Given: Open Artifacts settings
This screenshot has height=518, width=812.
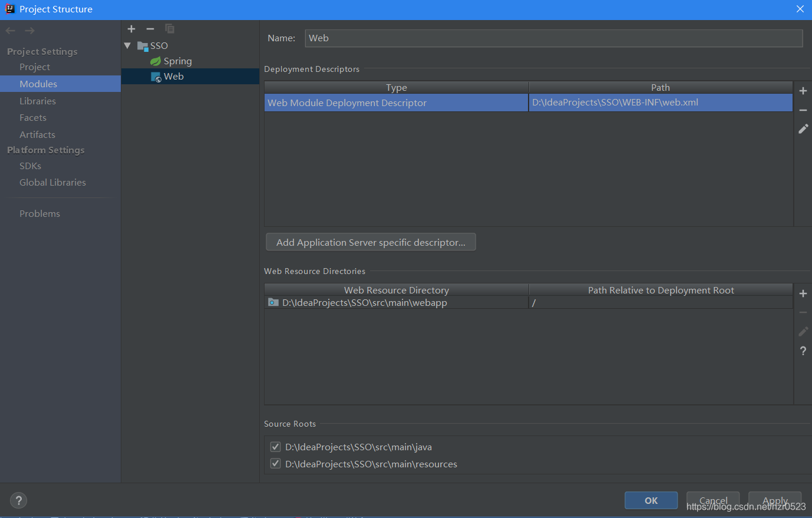Looking at the screenshot, I should [37, 134].
